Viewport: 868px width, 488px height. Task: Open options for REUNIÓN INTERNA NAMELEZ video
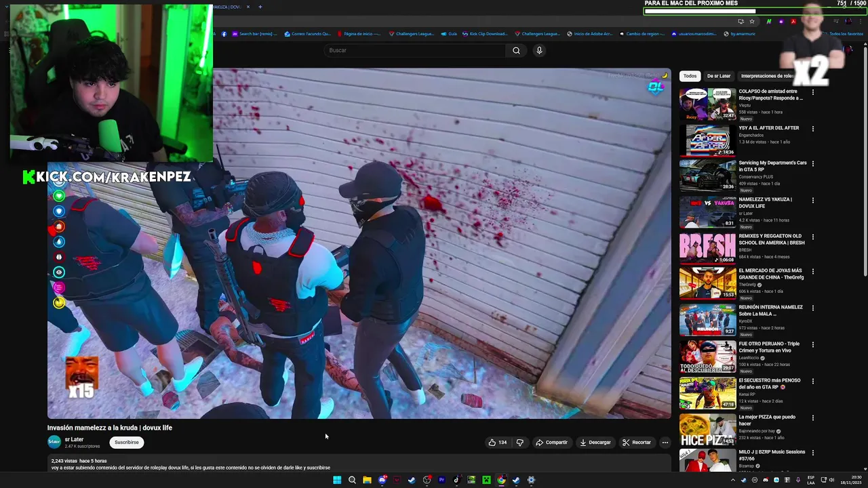(x=813, y=308)
